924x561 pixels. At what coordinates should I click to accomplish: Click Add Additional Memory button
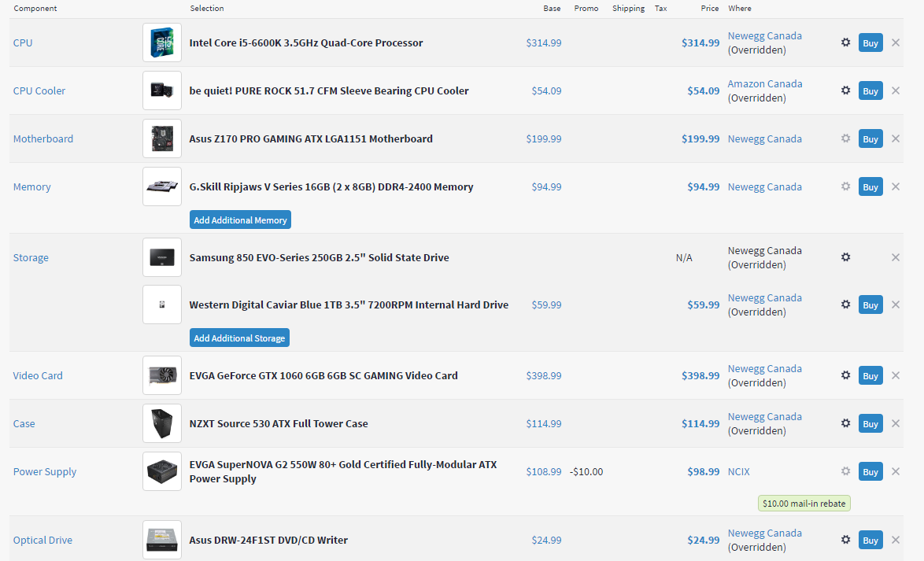coord(240,220)
